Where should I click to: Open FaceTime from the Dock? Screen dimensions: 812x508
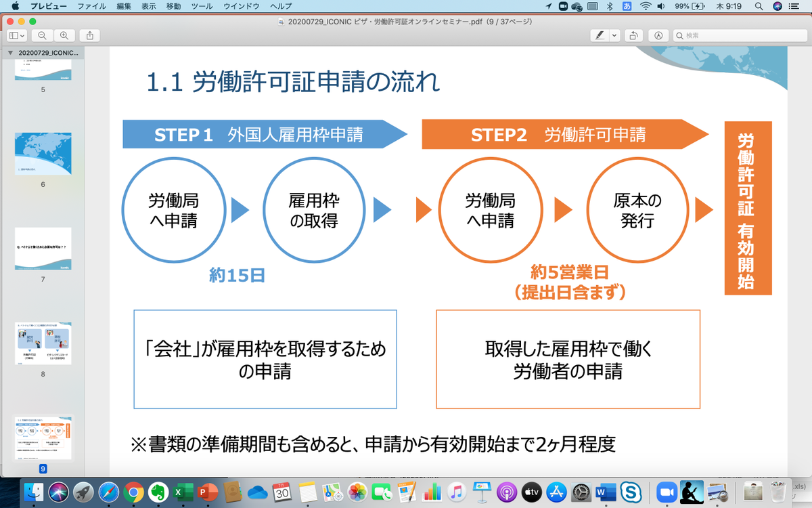tap(382, 492)
